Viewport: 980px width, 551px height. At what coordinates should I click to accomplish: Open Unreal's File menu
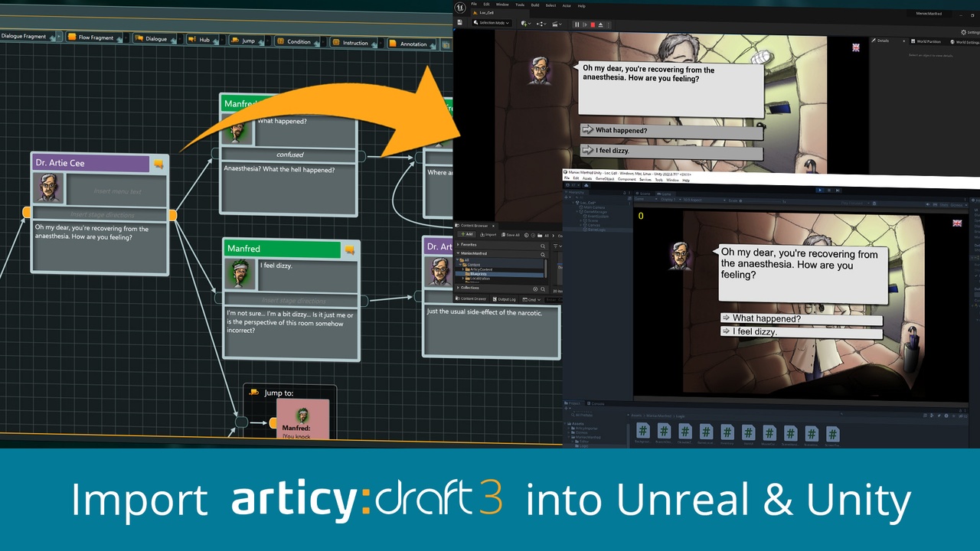pos(475,5)
